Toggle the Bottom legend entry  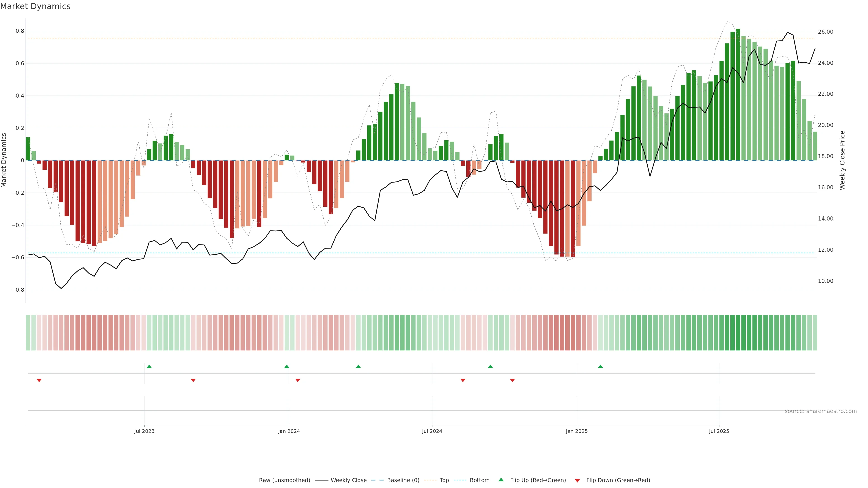pyautogui.click(x=479, y=480)
